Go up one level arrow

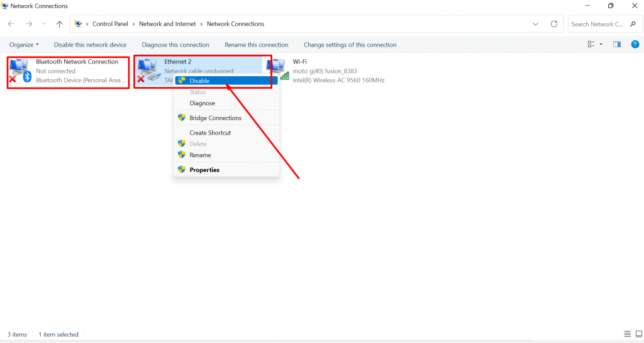click(x=60, y=24)
